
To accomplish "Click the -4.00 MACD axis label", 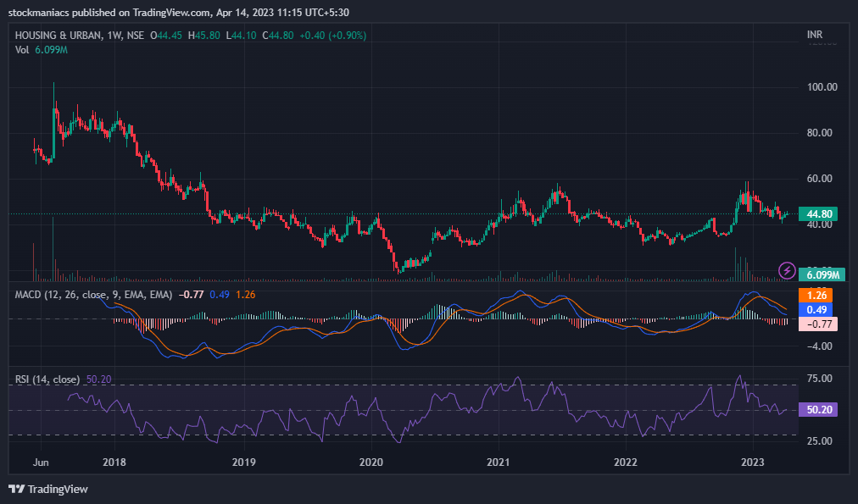I will pos(819,346).
